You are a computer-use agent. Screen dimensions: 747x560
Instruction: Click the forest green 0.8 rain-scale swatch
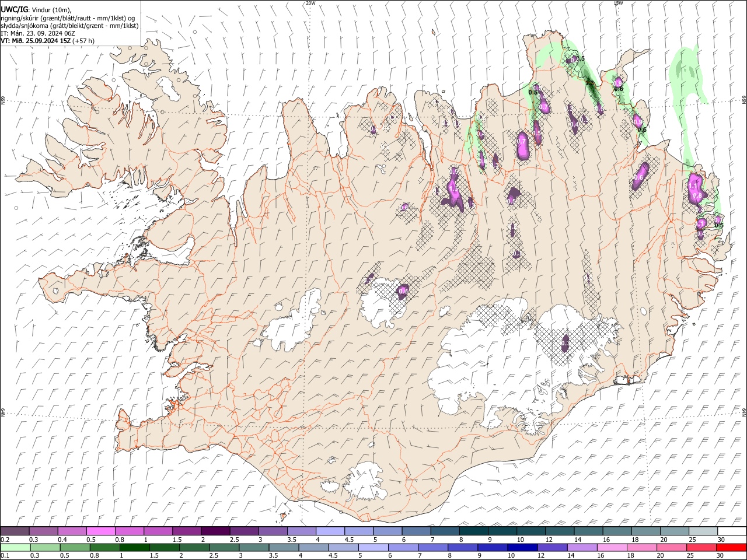[x=105, y=547]
